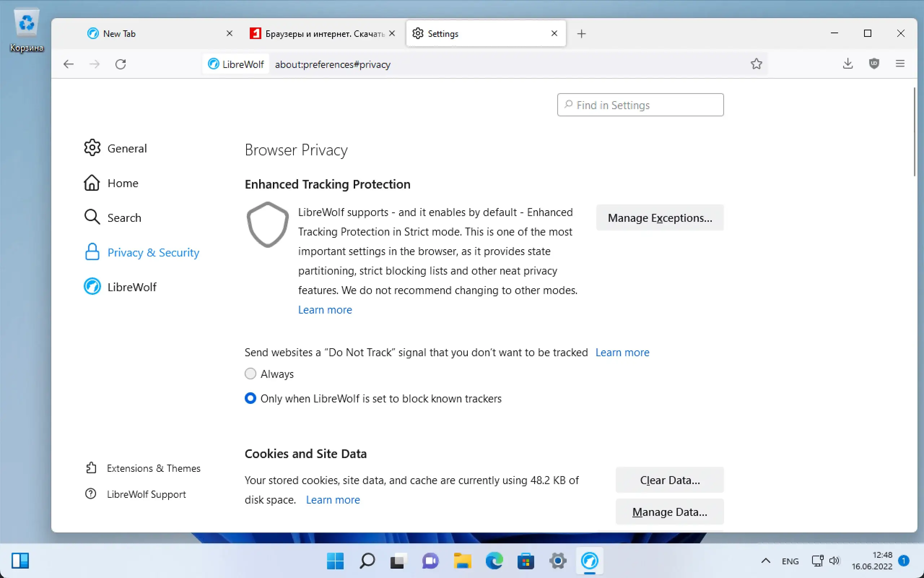Bookmark this page with the star icon

point(756,64)
